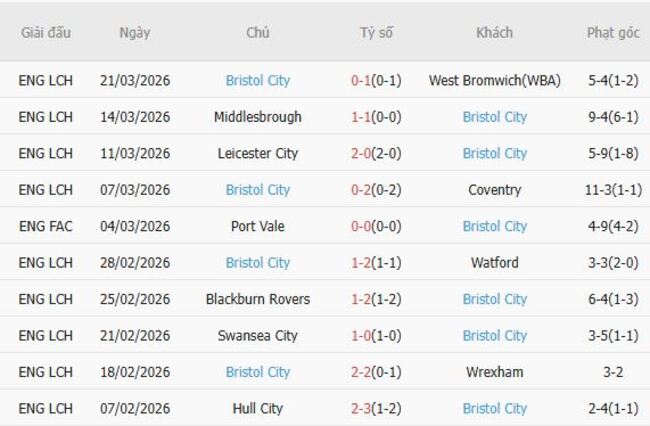Click the 11-3(1-1) corner stat cell
The width and height of the screenshot is (650, 426).
click(x=613, y=190)
